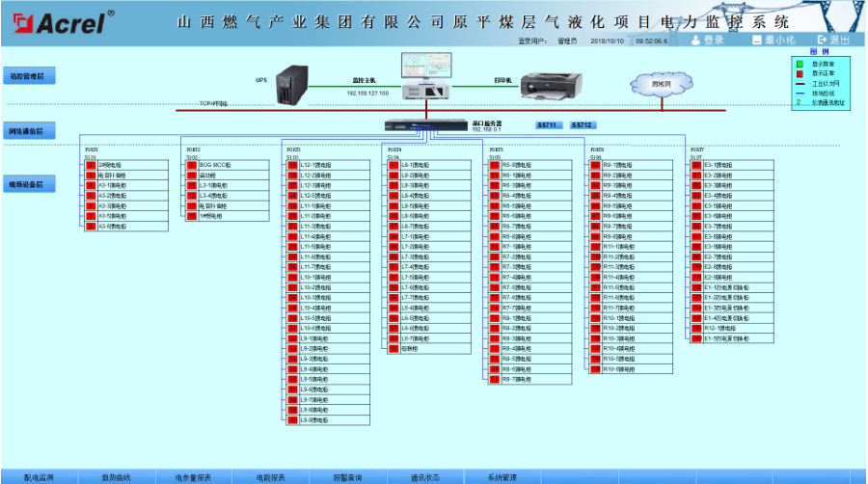The image size is (868, 484).
Task: Open the 通讯状态 menu tab
Action: [x=425, y=477]
